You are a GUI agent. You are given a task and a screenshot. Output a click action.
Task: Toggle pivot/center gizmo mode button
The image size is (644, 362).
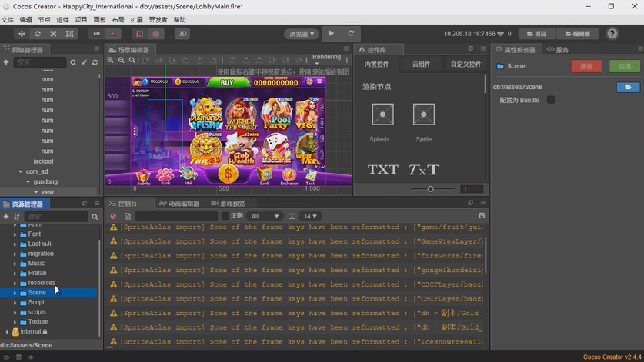(96, 34)
